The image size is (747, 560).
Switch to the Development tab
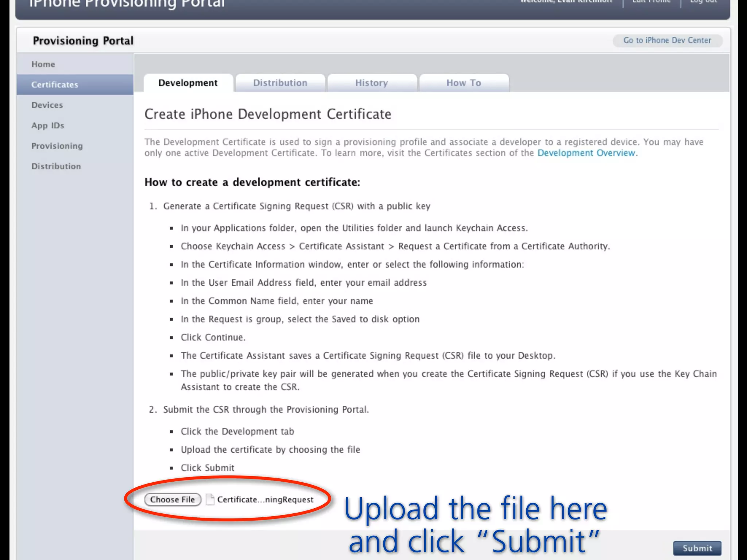pyautogui.click(x=188, y=83)
